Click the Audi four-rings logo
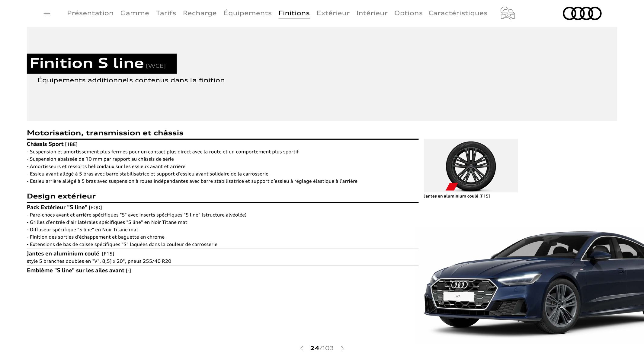Screen dimensions: 644x362 582,13
